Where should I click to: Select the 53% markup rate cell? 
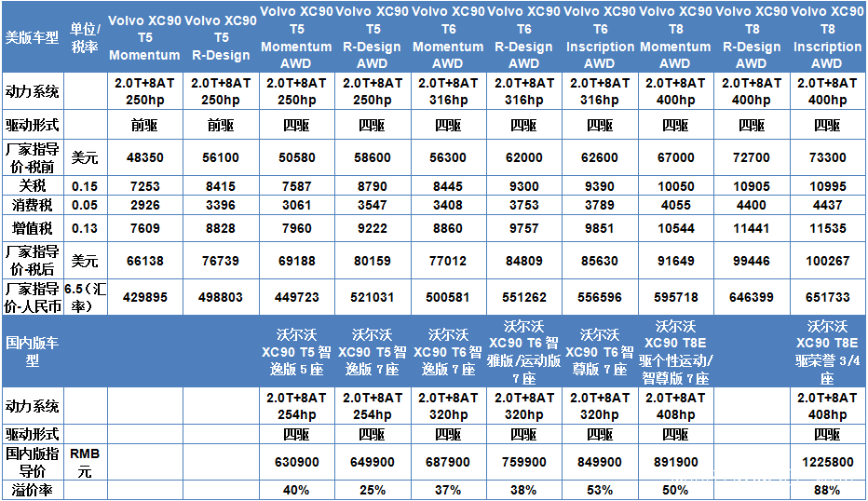tap(600, 491)
